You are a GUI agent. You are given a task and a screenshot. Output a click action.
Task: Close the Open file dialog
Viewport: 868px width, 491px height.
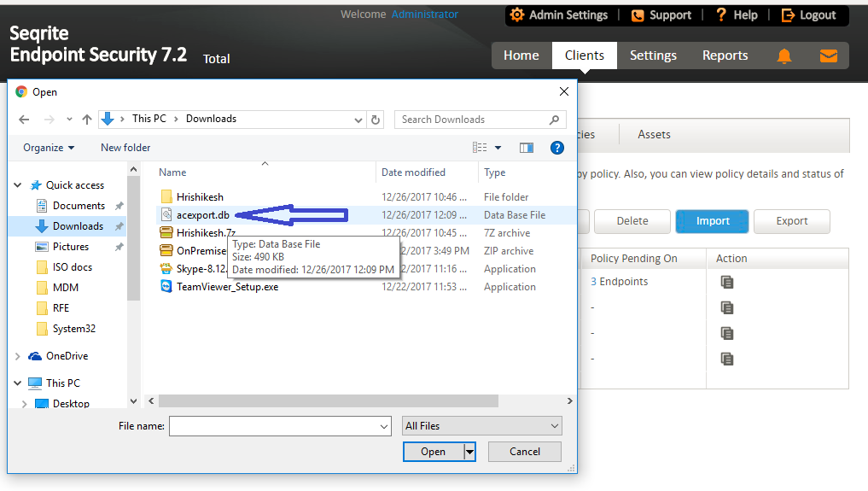563,92
